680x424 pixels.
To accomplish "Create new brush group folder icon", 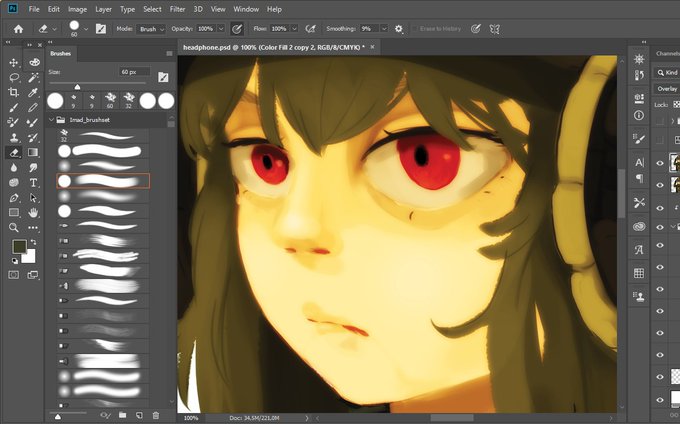I will 122,415.
